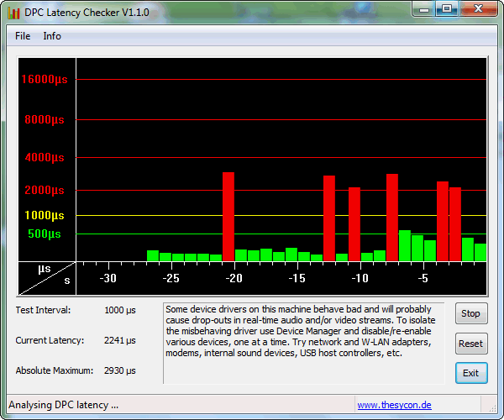Image resolution: width=504 pixels, height=420 pixels.
Task: Close the window with the X button
Action: [478, 8]
